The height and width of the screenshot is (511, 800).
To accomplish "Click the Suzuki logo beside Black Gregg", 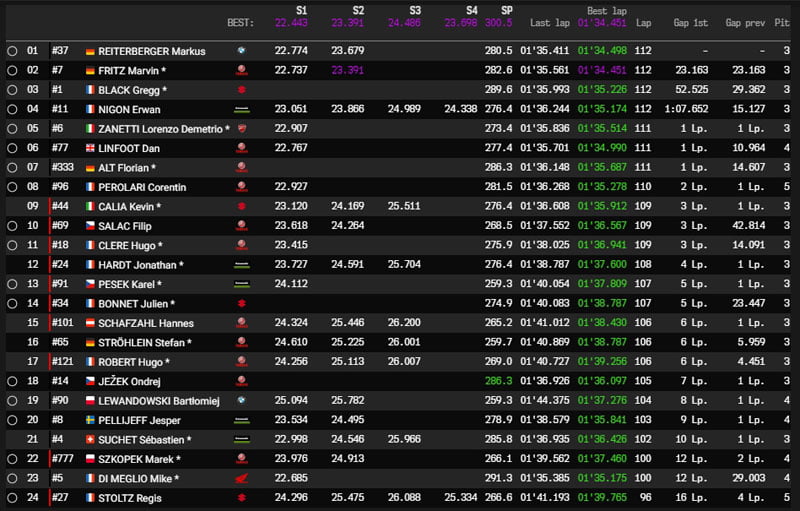I will click(x=241, y=90).
